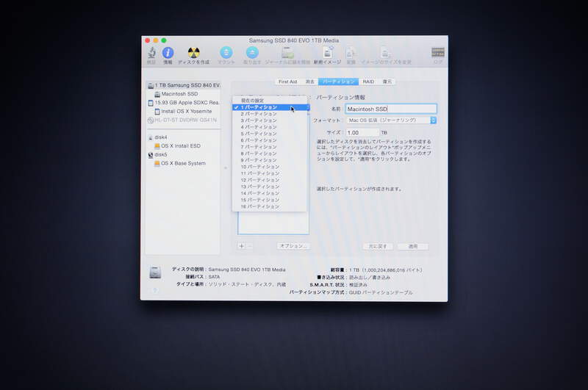Choose 9 パーティション layout option

tap(270, 160)
